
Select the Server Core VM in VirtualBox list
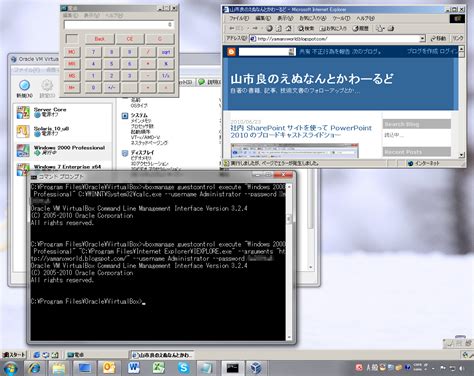63,112
